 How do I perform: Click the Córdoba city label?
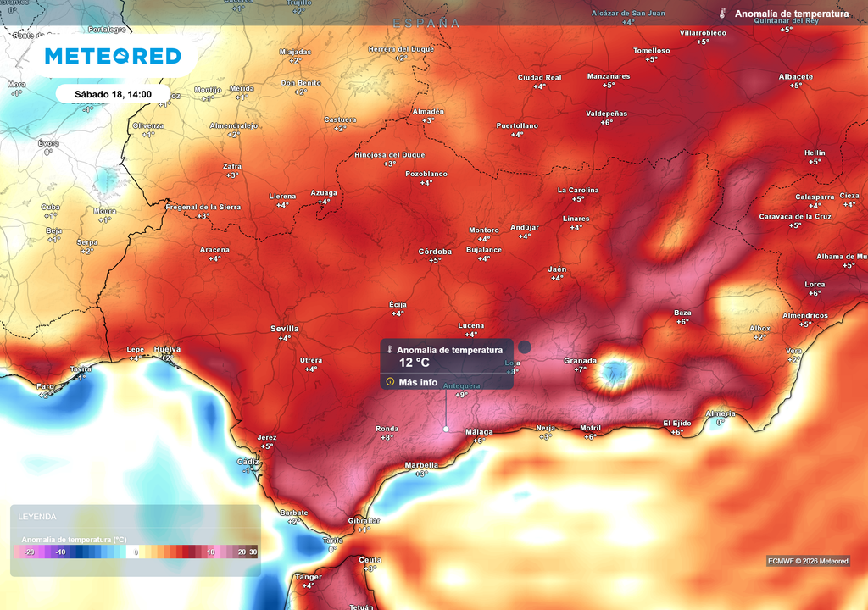pyautogui.click(x=435, y=252)
